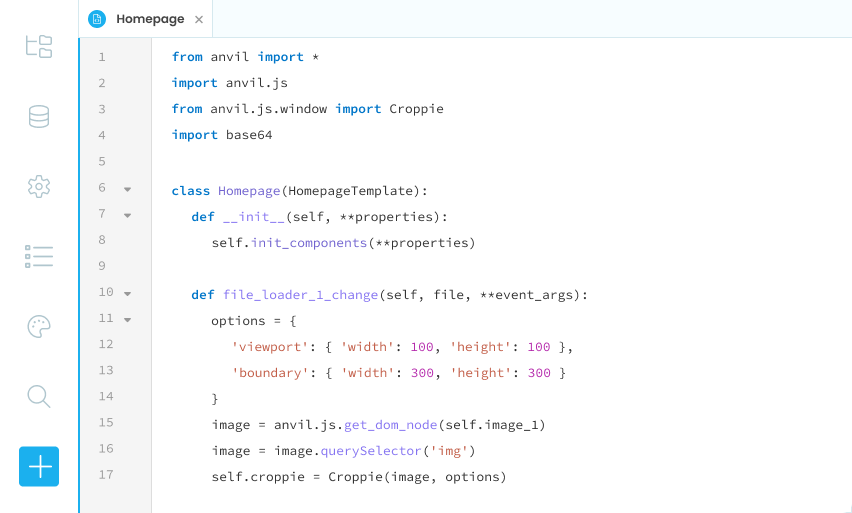Viewport: 852px width, 513px height.
Task: Close the Homepage tab
Action: 199,19
